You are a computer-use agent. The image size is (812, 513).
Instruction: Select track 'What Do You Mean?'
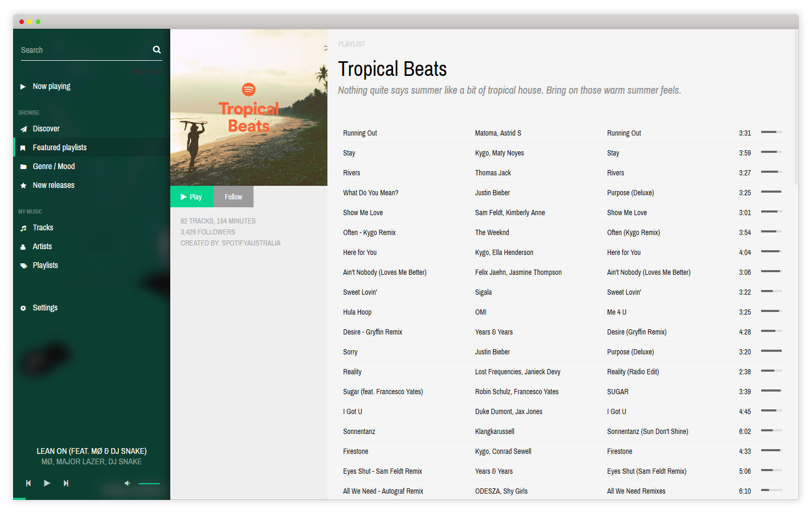point(370,193)
